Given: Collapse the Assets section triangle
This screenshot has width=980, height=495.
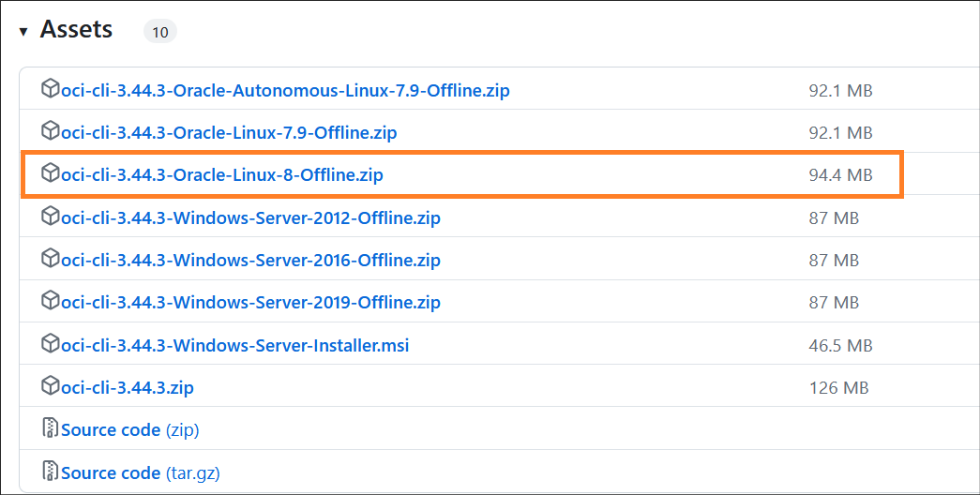Looking at the screenshot, I should tap(23, 31).
